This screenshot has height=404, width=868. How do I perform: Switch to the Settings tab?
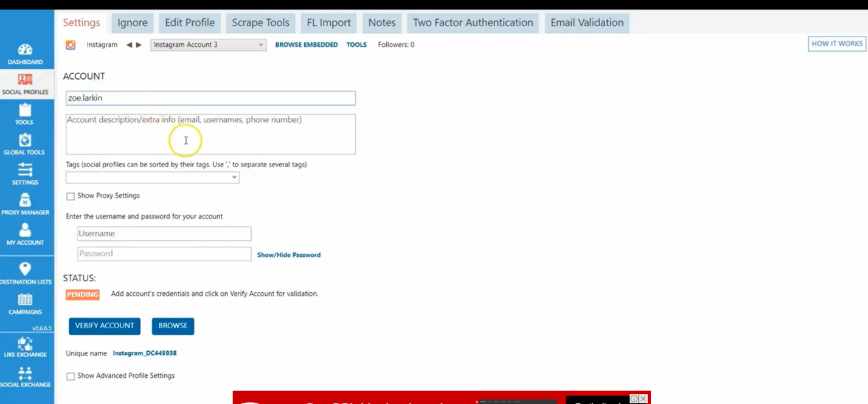[x=82, y=22]
